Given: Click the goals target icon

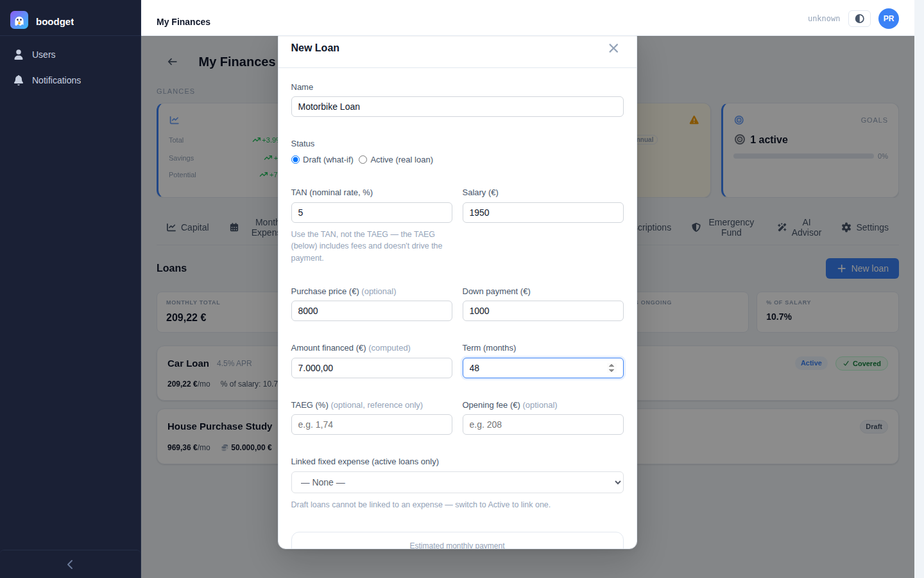Looking at the screenshot, I should click(739, 120).
